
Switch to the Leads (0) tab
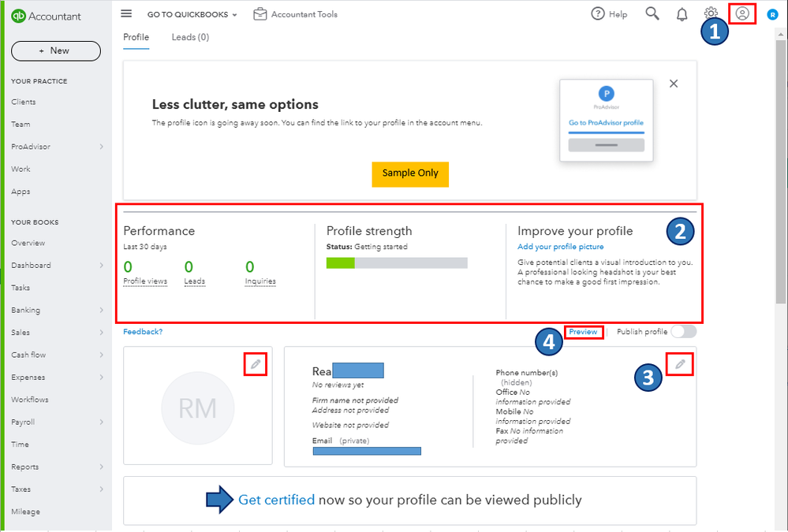(x=190, y=37)
